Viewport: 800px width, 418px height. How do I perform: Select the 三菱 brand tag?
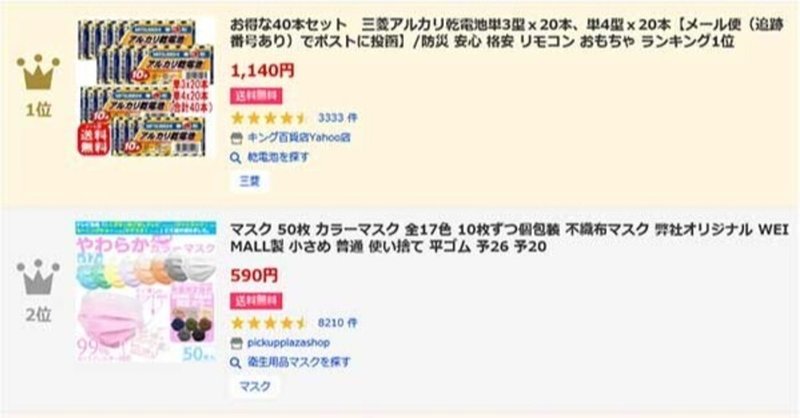[x=249, y=181]
